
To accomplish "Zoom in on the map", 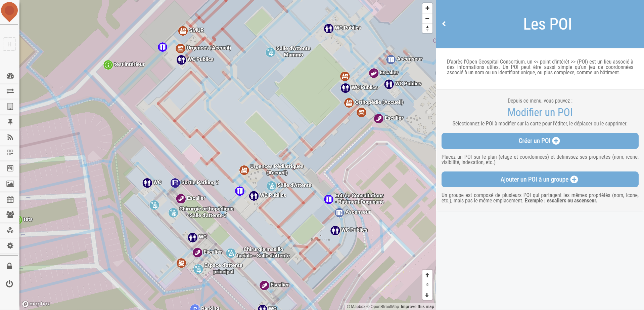I will 427,8.
